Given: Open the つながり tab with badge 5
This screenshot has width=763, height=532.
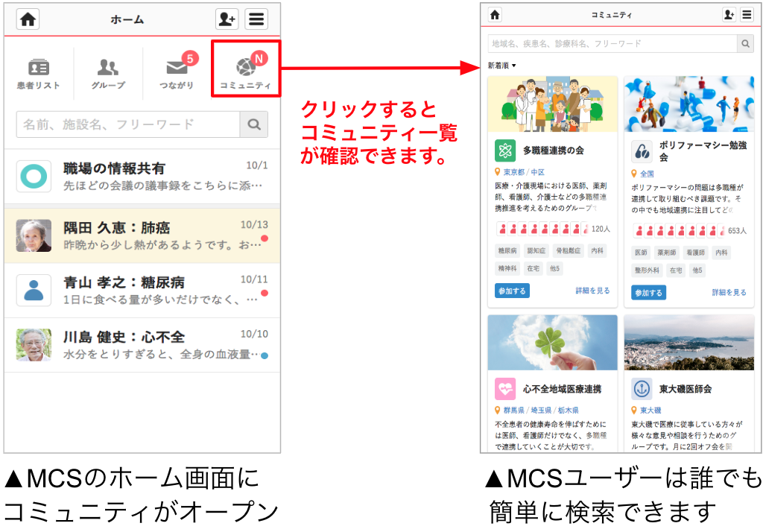Looking at the screenshot, I should 177,74.
